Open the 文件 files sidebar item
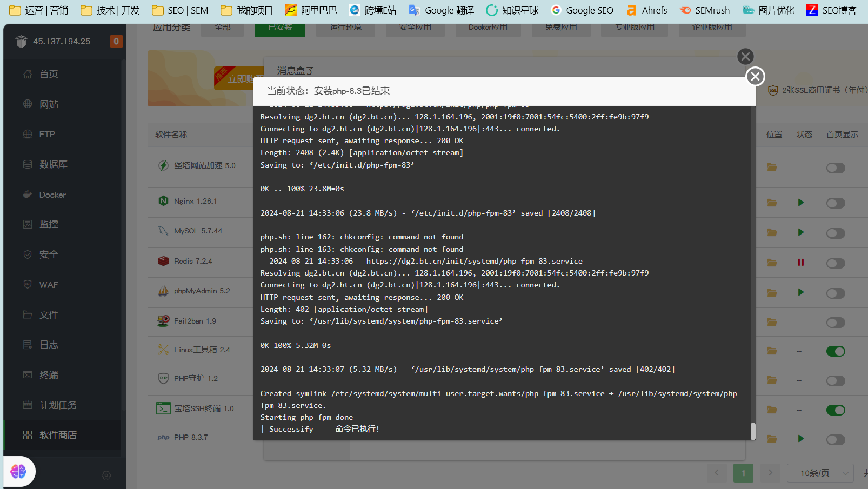868x489 pixels. pos(62,314)
